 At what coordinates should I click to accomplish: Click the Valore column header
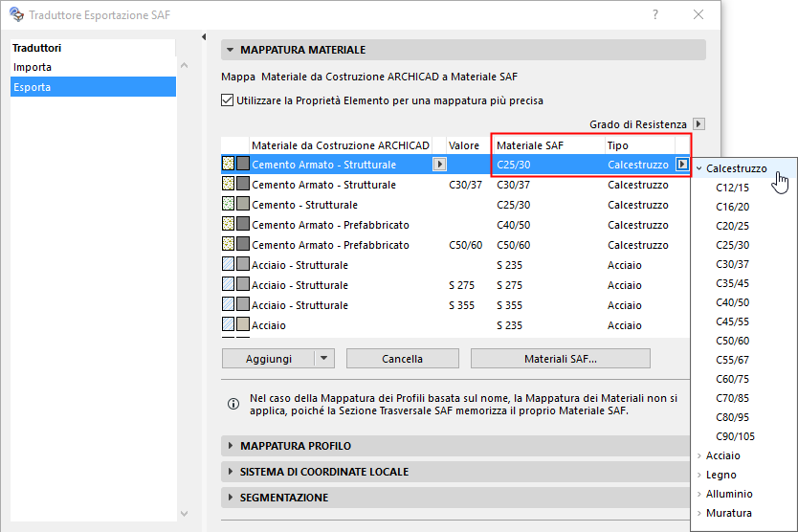pyautogui.click(x=464, y=145)
